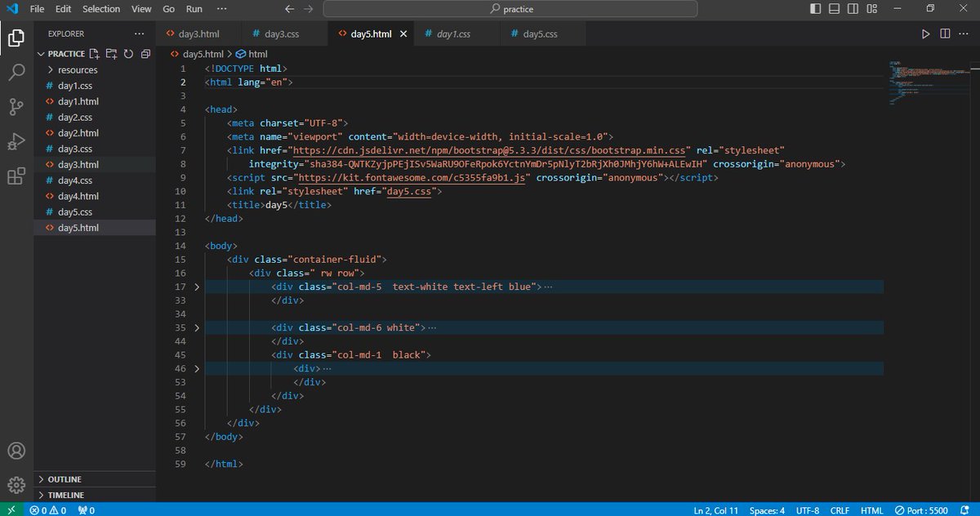Open Run and Debug view
This screenshot has width=980, height=516.
point(16,142)
